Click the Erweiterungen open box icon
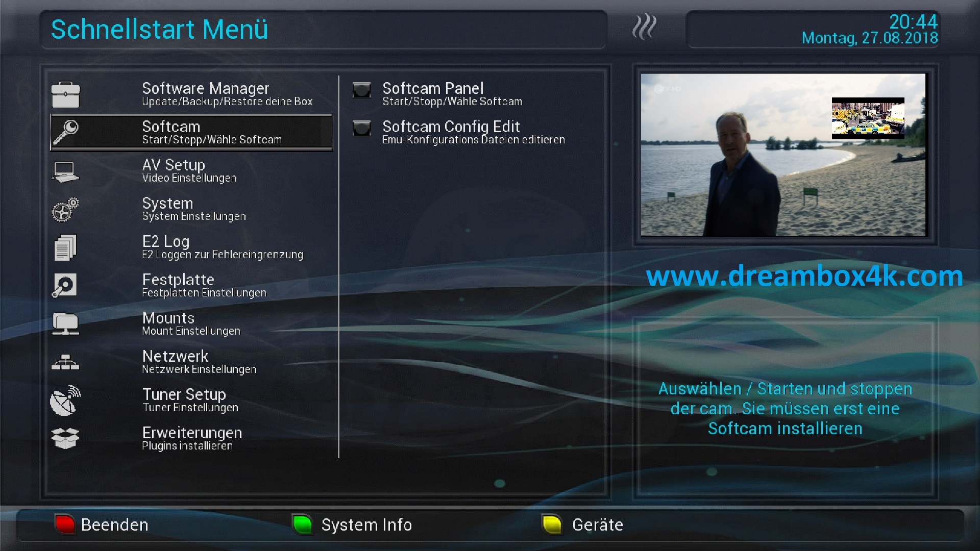The width and height of the screenshot is (980, 551). point(65,438)
